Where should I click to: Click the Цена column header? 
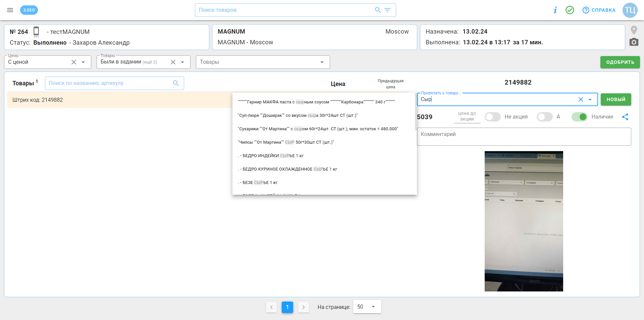[338, 84]
